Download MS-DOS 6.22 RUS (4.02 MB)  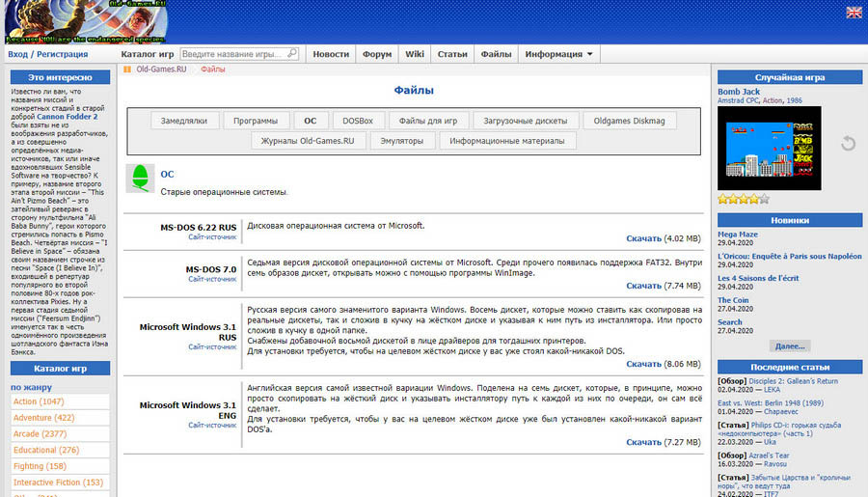pos(644,238)
